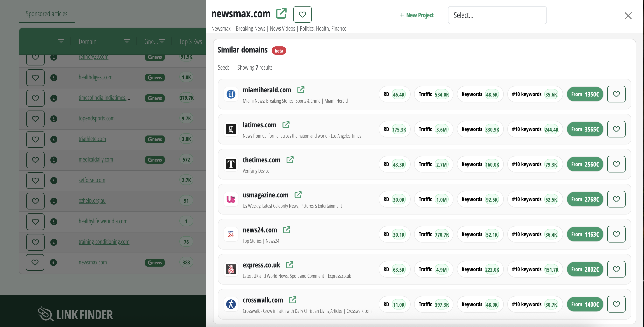Image resolution: width=644 pixels, height=327 pixels.
Task: Click the From 3565€ price for latimes.com
Action: point(585,129)
